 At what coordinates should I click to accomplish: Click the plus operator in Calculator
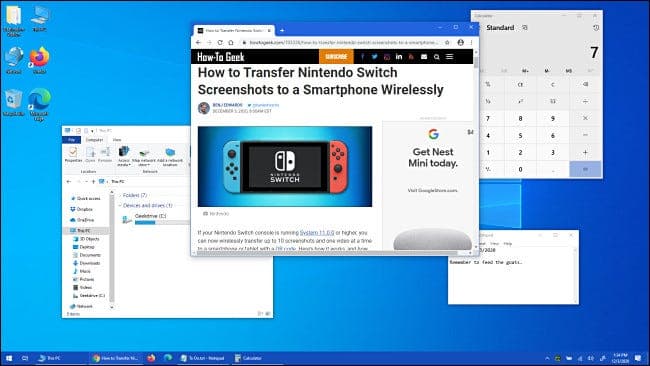coord(585,152)
